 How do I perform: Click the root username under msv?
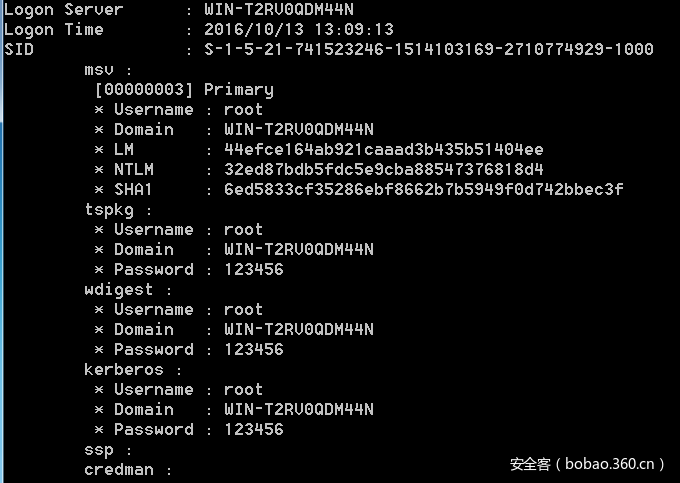[244, 110]
